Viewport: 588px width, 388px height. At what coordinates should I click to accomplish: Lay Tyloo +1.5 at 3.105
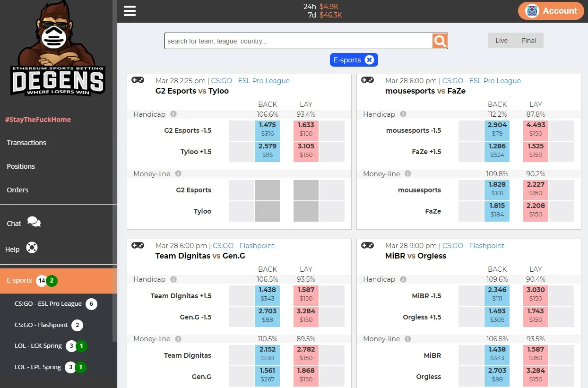click(306, 152)
